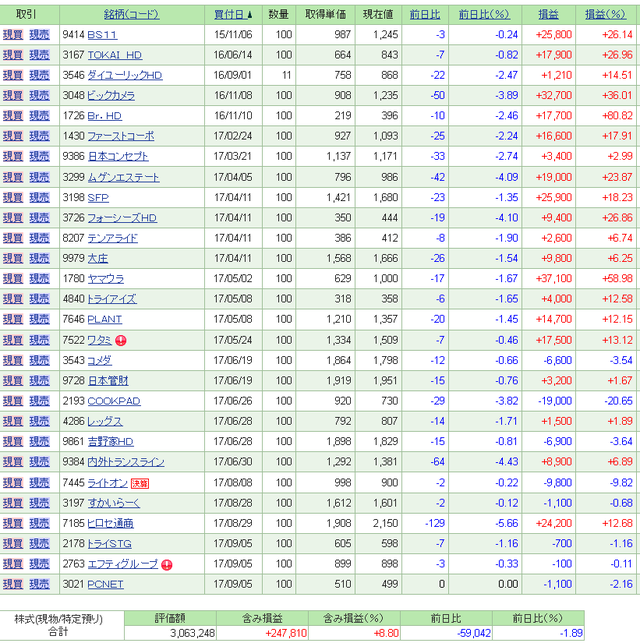This screenshot has width=640, height=643.
Task: Click 現売 in the ヒロセ通商 row
Action: (x=39, y=524)
